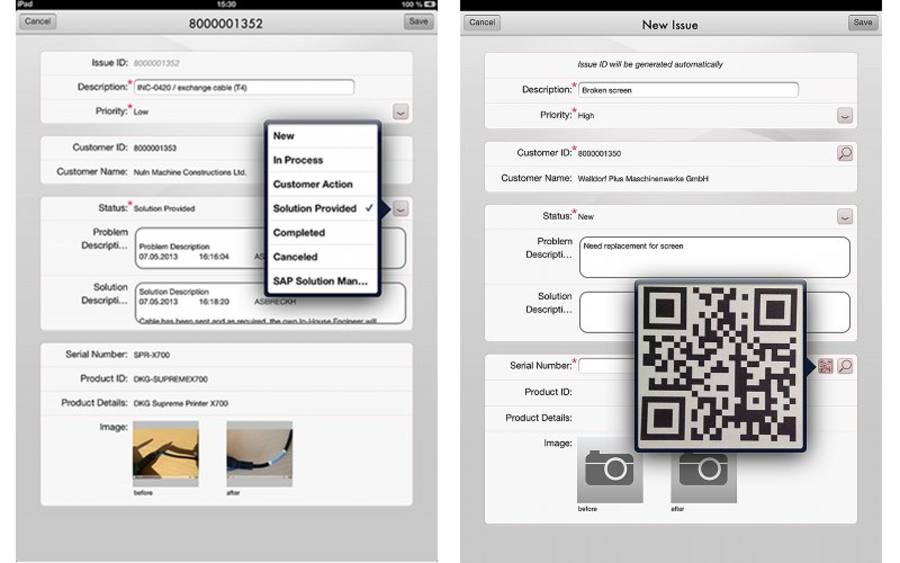Viewport: 900px width, 563px height.
Task: Tap the battery indicator in the iPad status bar
Action: click(430, 4)
